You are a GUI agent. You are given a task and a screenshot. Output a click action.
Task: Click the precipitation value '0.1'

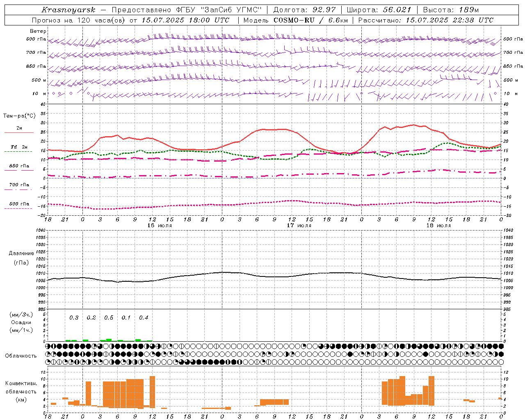[126, 318]
